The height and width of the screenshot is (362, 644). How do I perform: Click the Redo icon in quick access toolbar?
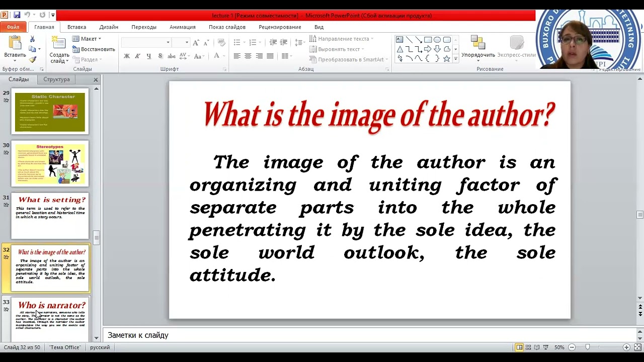(x=42, y=15)
